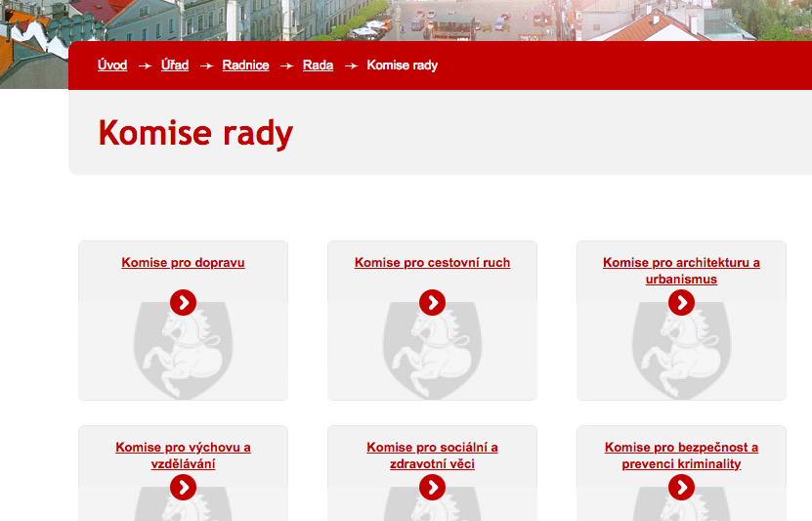Image resolution: width=812 pixels, height=521 pixels.
Task: Open Komise pro architekturu a urbanismus link
Action: point(681,271)
